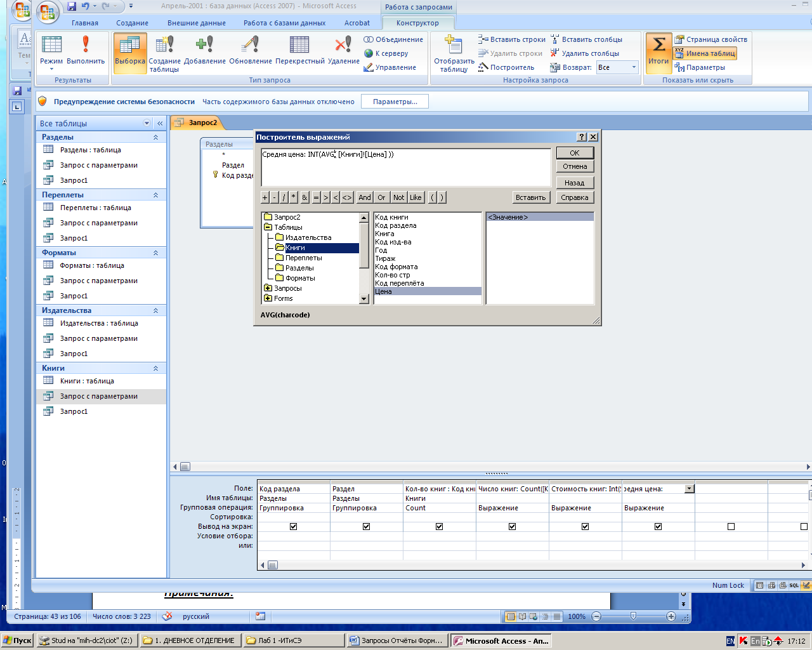
Task: Click Вставить строки in ribbon
Action: point(512,39)
